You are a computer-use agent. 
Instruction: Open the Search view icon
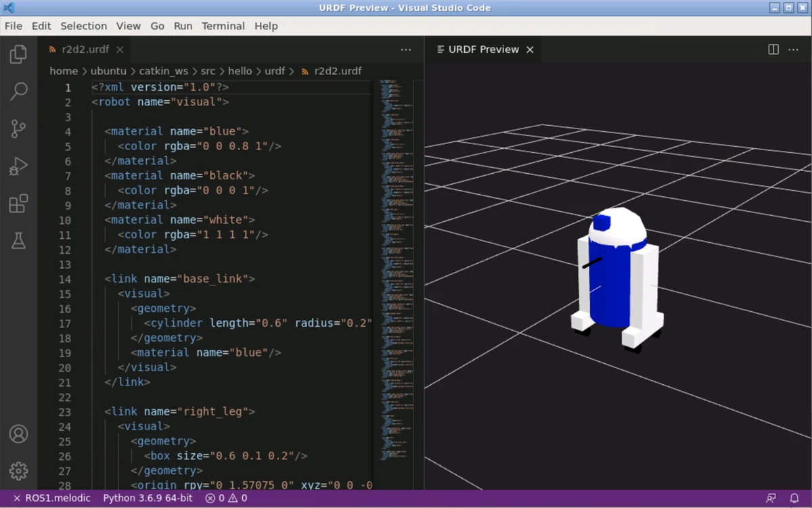(18, 91)
